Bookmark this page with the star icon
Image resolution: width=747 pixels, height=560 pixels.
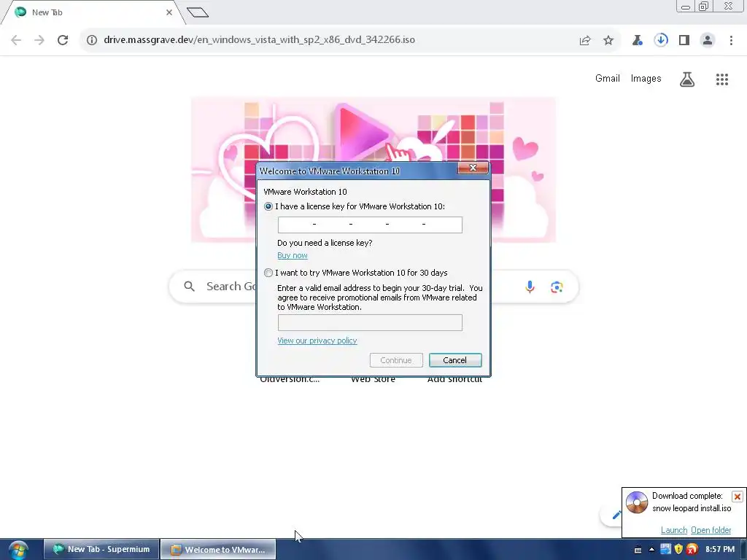tap(608, 40)
